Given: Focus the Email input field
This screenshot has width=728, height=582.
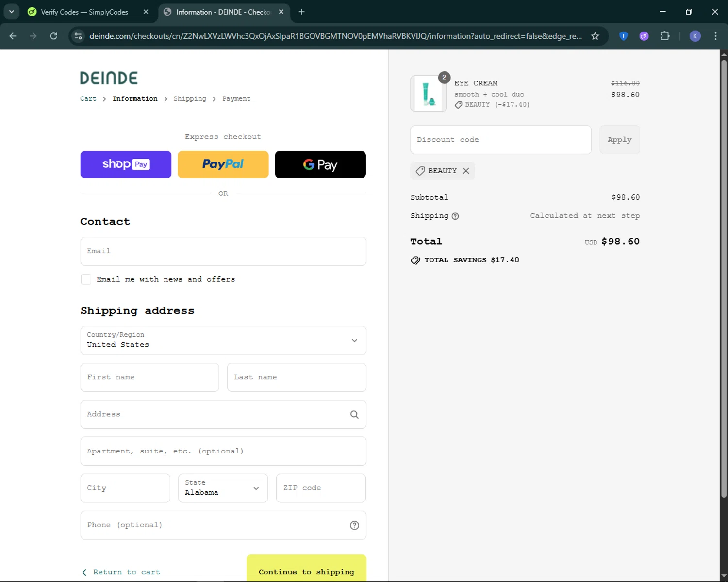Looking at the screenshot, I should (x=223, y=251).
